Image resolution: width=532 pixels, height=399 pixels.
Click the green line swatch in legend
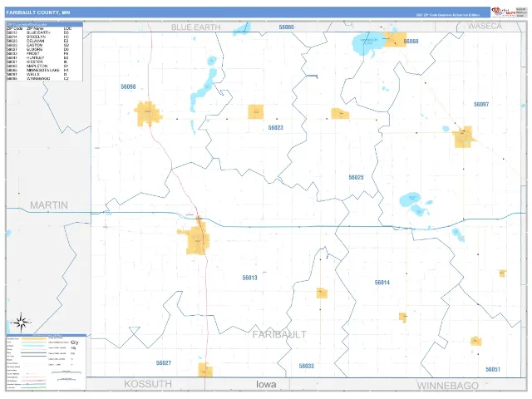(33, 387)
